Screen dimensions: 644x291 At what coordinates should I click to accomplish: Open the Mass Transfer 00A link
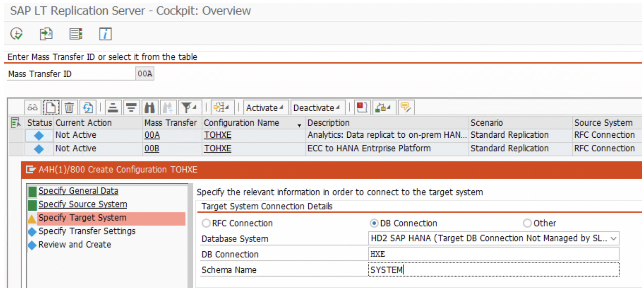pos(152,135)
